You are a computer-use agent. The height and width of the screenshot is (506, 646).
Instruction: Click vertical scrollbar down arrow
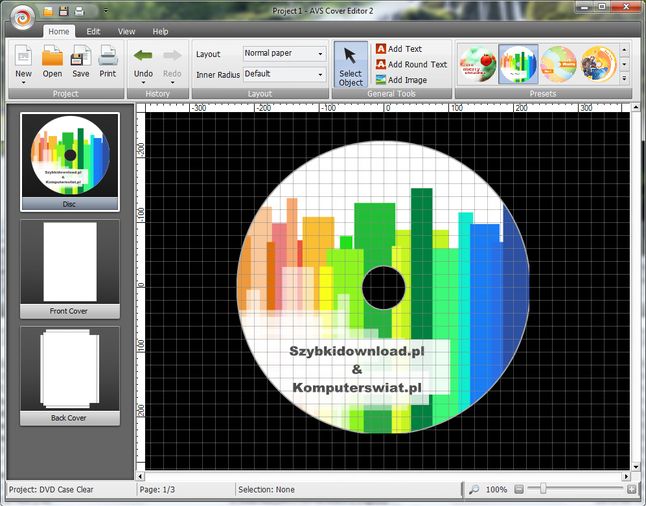pos(636,467)
